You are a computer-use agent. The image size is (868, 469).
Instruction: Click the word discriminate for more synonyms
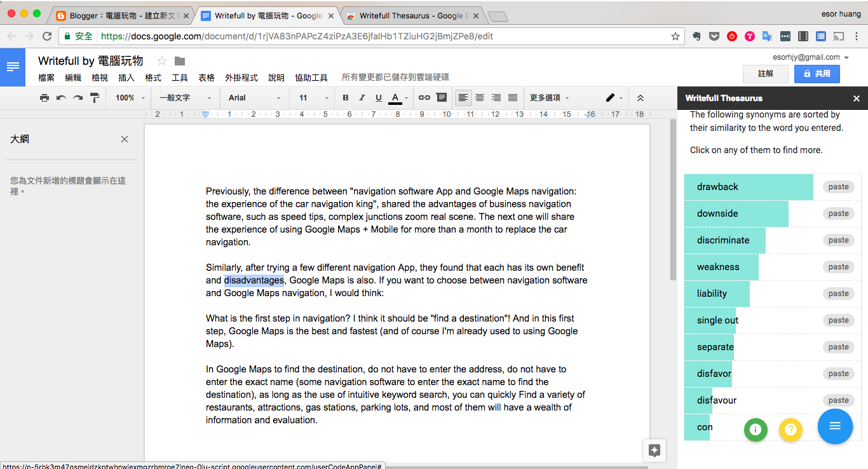pos(723,240)
